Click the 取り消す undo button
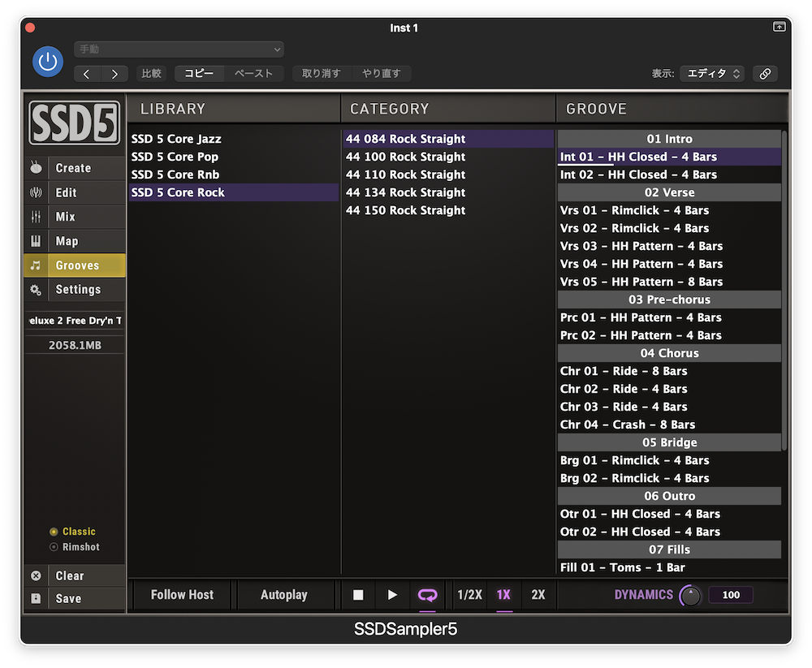The width and height of the screenshot is (812, 668). click(322, 74)
